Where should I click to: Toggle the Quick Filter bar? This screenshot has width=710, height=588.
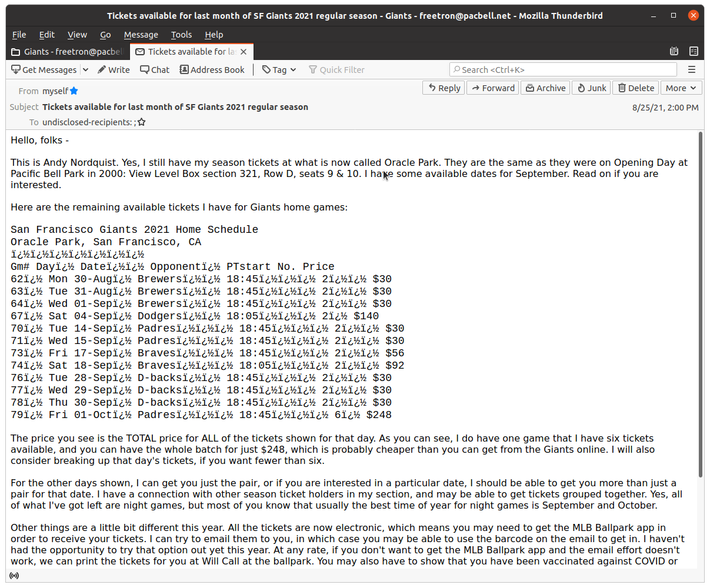click(x=336, y=69)
